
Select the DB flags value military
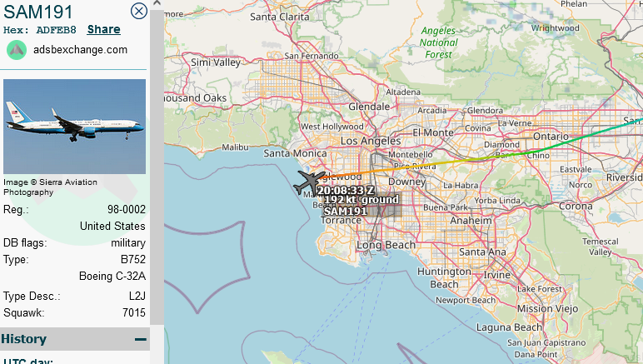coord(128,243)
